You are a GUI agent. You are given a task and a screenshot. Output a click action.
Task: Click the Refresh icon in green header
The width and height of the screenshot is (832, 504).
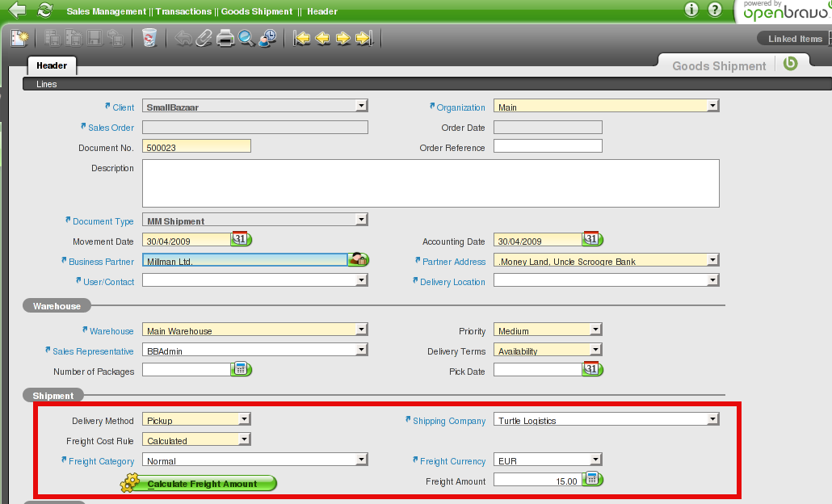[44, 10]
